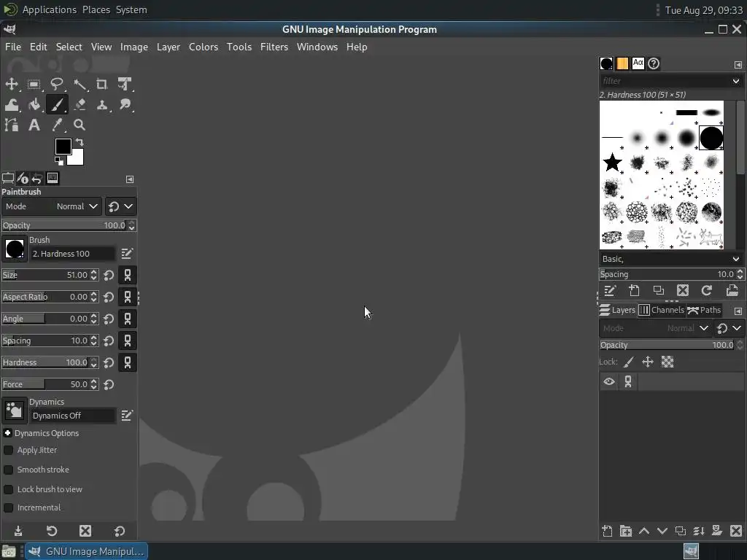Toggle link Aspect Ratio to brush native
Image resolution: width=747 pixels, height=560 pixels.
click(128, 297)
